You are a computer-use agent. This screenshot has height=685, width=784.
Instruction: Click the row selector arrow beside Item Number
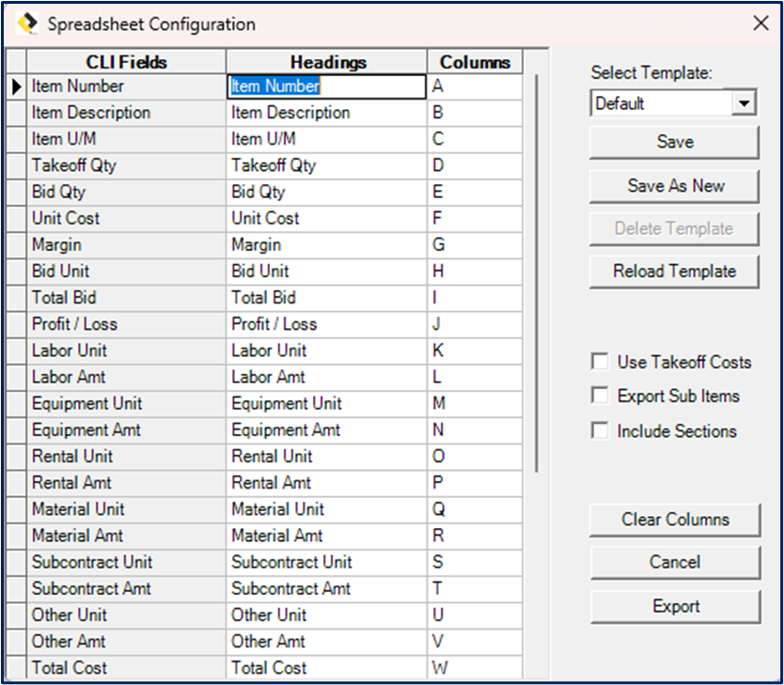(x=17, y=86)
